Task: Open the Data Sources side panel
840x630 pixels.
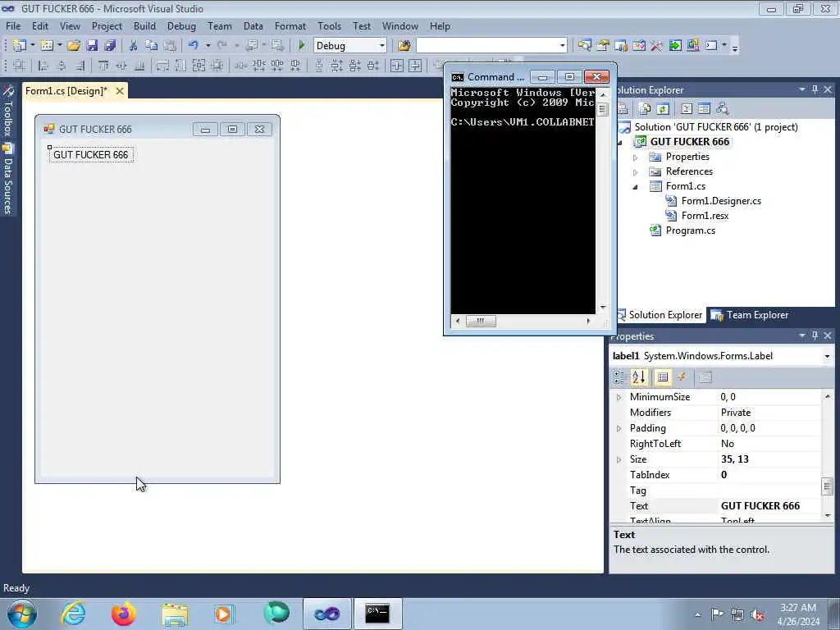Action: point(8,180)
